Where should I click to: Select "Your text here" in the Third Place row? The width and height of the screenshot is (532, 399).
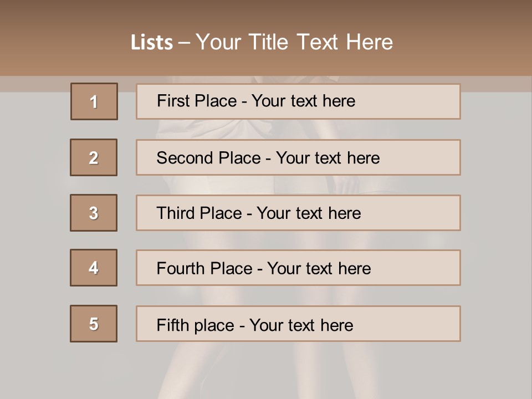(x=309, y=213)
